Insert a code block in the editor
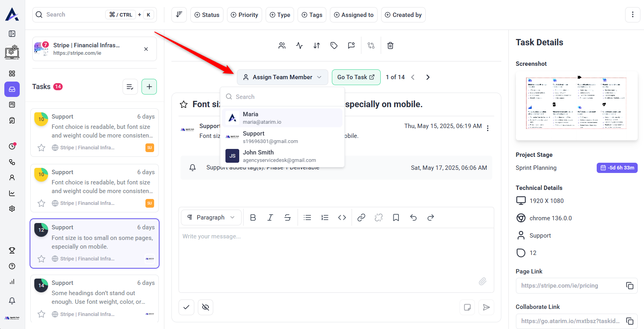644x329 pixels. tap(342, 217)
